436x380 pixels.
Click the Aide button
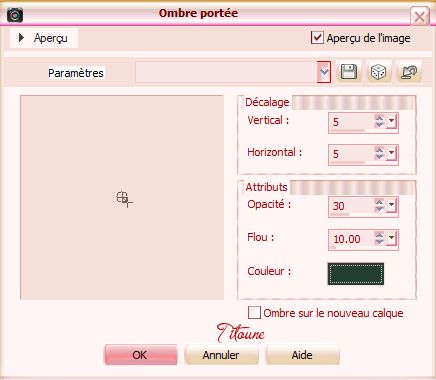302,355
